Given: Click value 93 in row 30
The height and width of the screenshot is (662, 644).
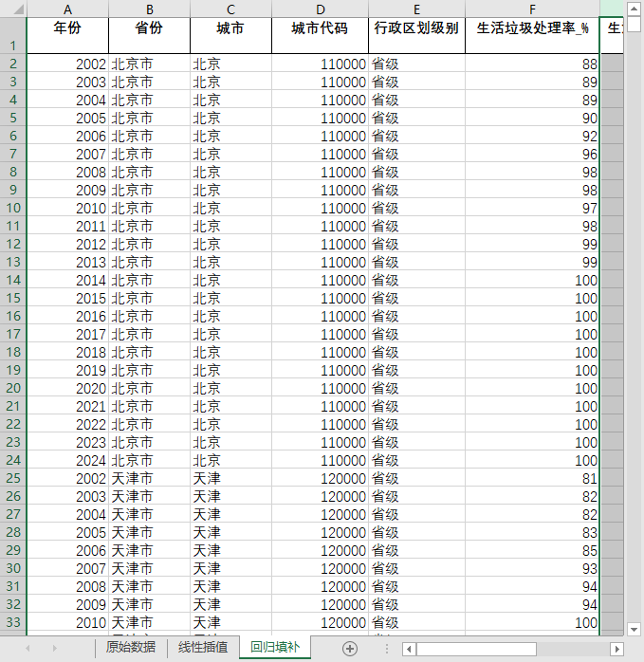Looking at the screenshot, I should (x=532, y=568).
